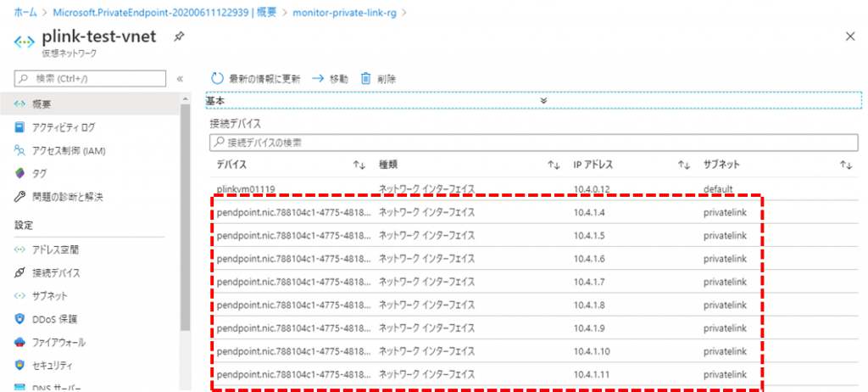Click the タグ tag icon

[x=20, y=174]
